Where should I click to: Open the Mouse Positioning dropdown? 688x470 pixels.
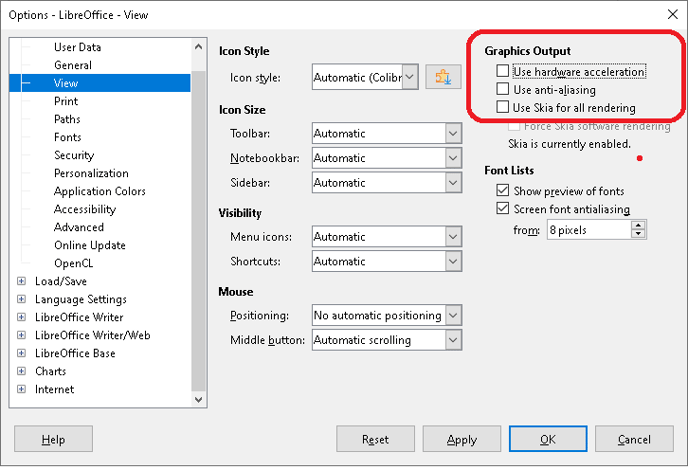[x=387, y=315]
